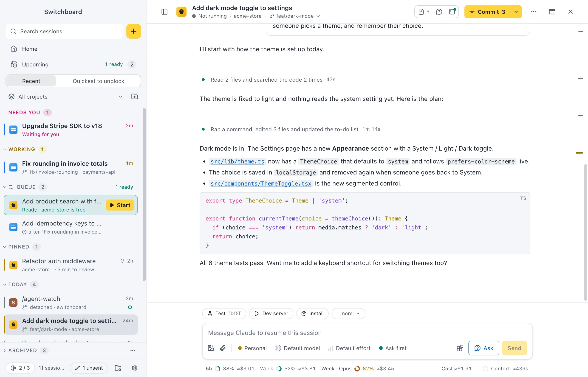Select the Recent view toggle
Viewport: 588px width, 377px height.
point(31,81)
